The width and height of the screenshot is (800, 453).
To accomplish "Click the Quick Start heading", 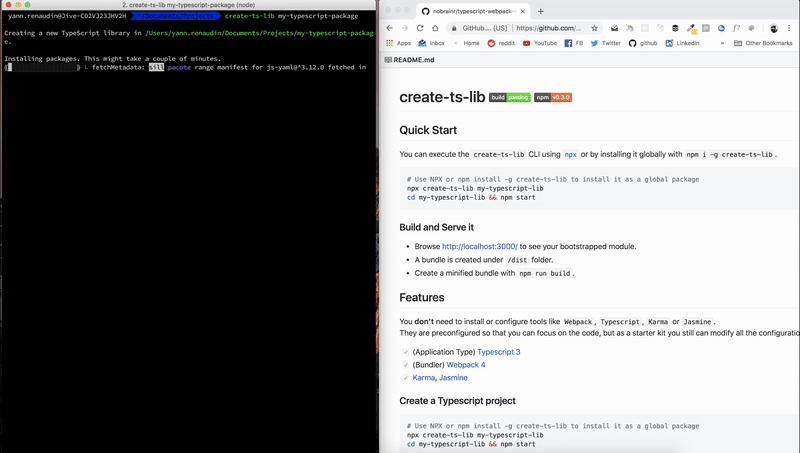I will click(428, 130).
